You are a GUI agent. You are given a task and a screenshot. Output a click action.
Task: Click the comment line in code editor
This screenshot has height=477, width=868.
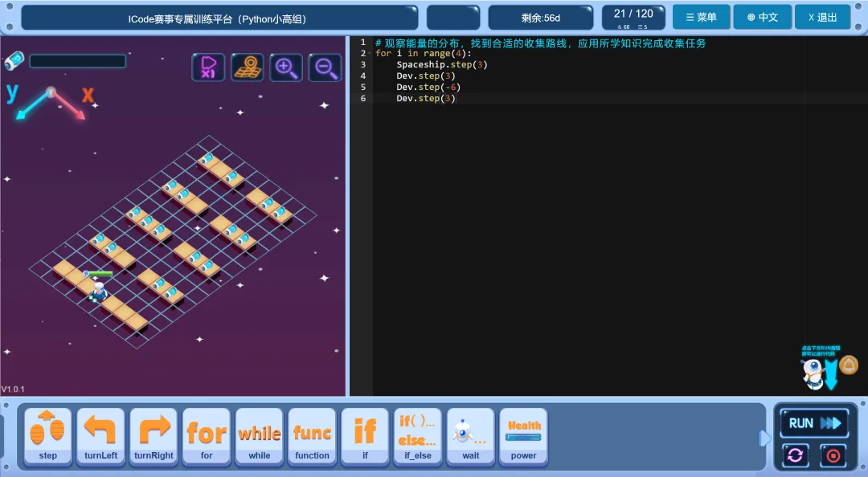(x=540, y=43)
